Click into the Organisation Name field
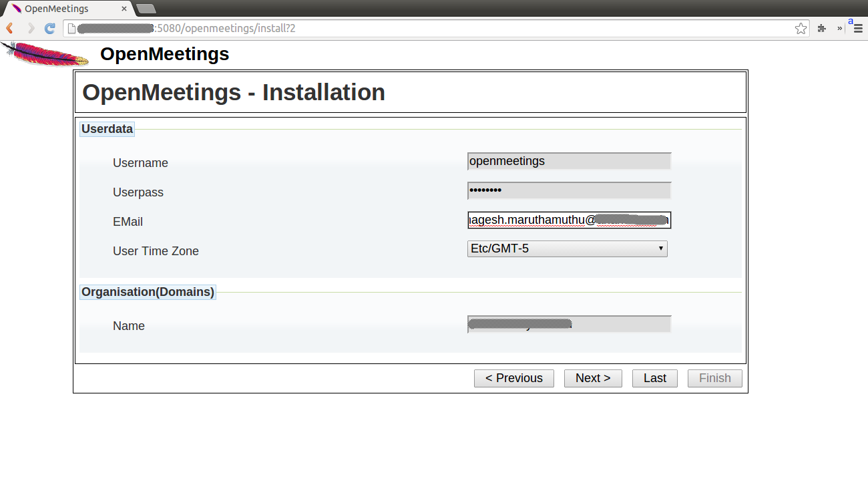 pos(569,324)
